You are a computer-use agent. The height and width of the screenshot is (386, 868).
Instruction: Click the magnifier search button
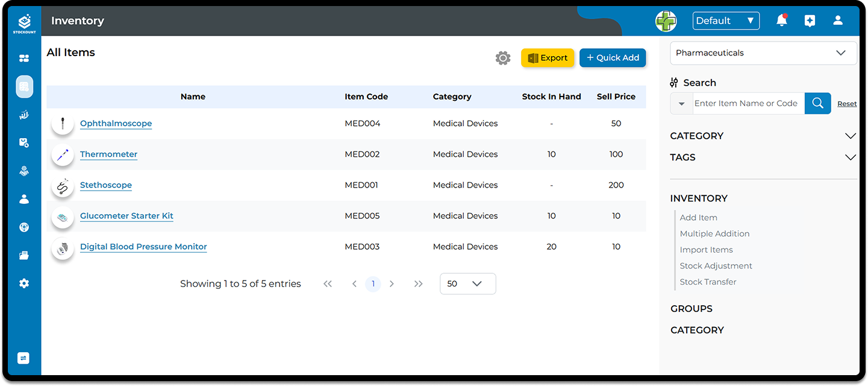pyautogui.click(x=818, y=103)
